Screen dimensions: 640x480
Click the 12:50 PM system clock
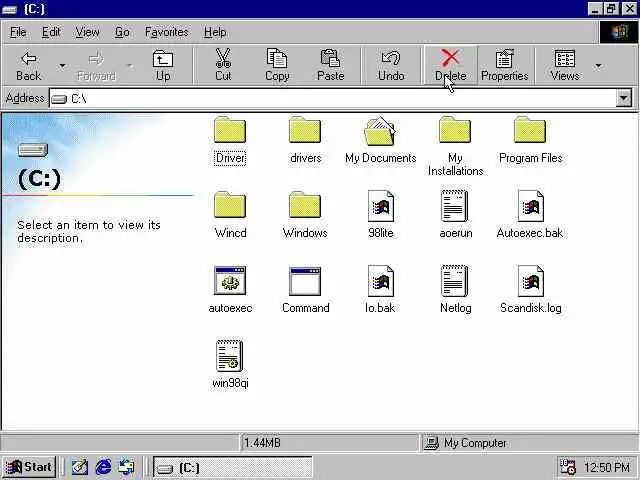607,467
